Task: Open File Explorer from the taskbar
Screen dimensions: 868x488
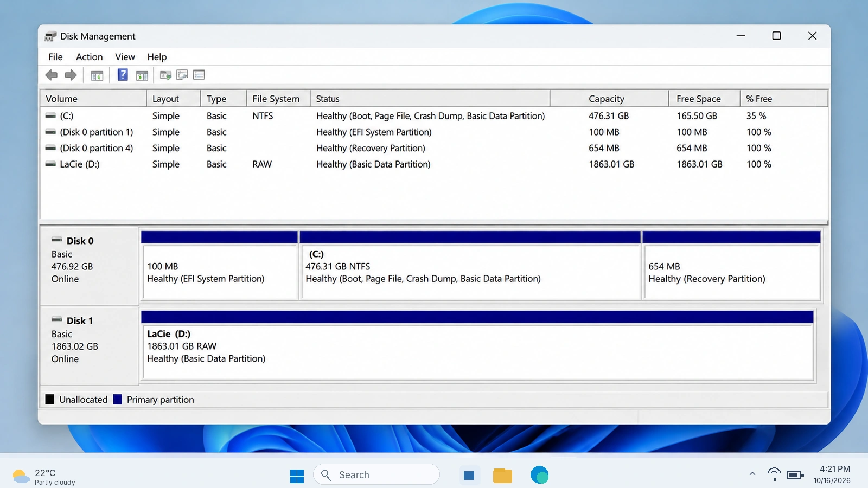Action: (x=502, y=476)
